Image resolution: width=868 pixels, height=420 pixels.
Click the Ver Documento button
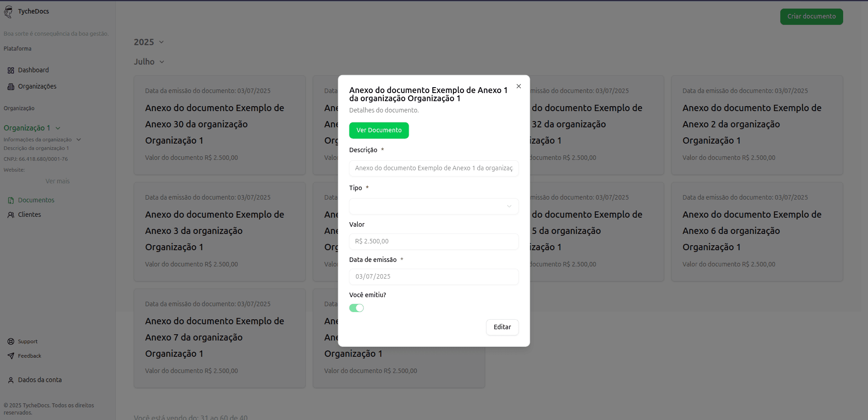pyautogui.click(x=379, y=131)
